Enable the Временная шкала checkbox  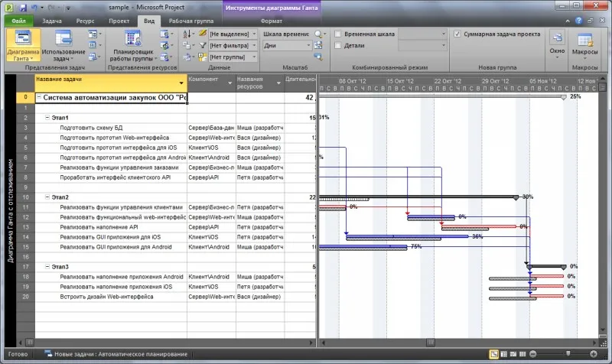click(x=338, y=34)
